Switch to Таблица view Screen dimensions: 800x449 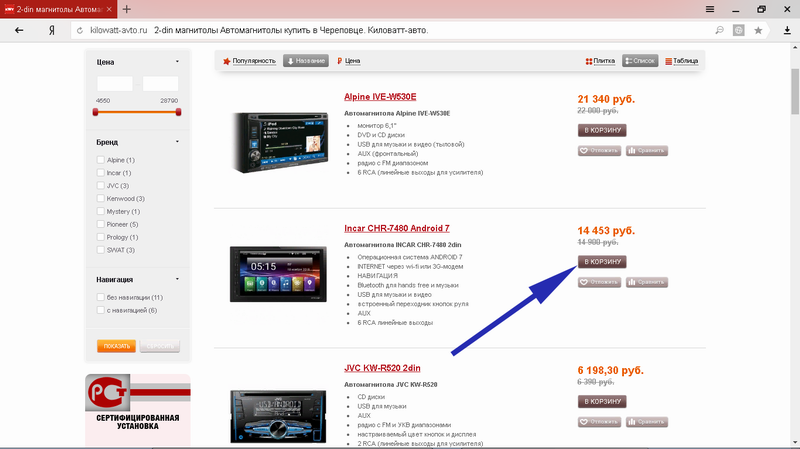point(682,61)
